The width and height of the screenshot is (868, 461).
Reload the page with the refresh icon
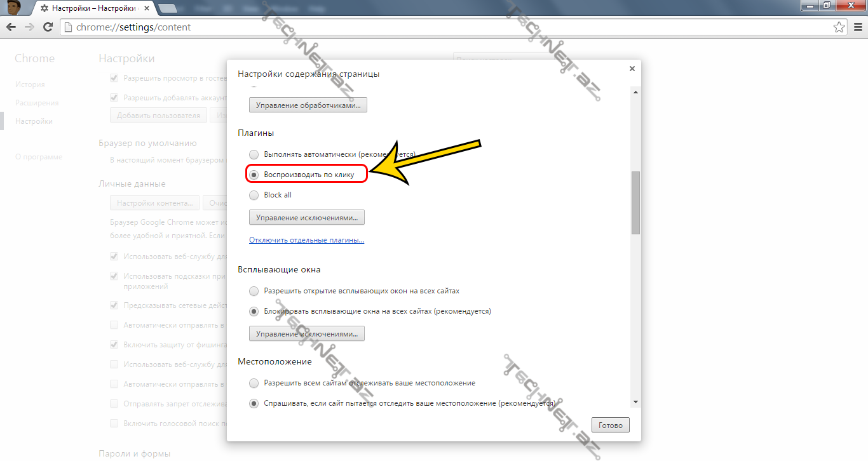pos(48,27)
